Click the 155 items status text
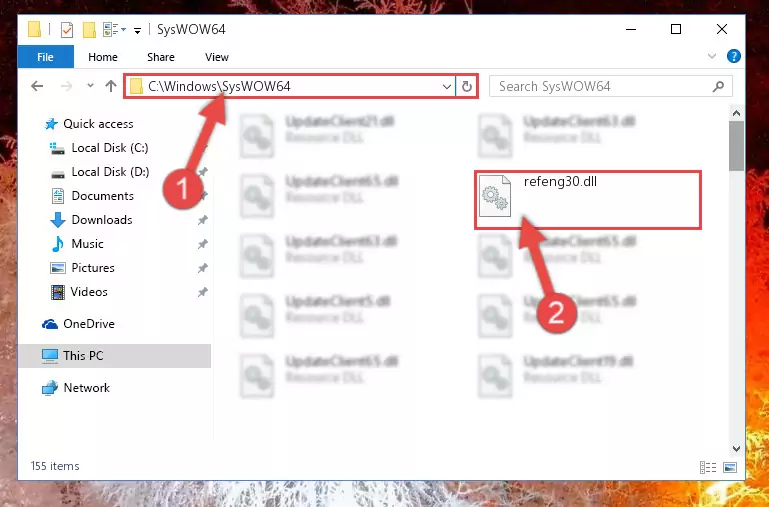 55,466
